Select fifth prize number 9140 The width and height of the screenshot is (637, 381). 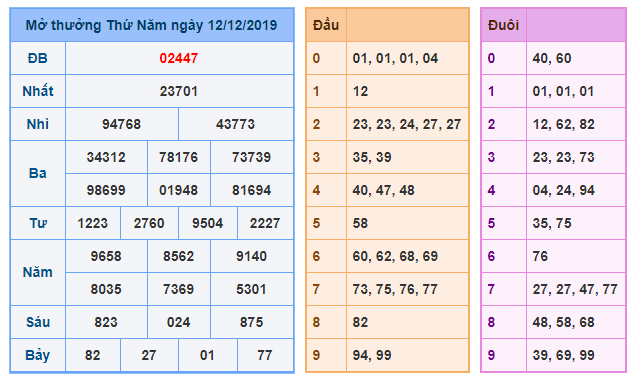251,256
